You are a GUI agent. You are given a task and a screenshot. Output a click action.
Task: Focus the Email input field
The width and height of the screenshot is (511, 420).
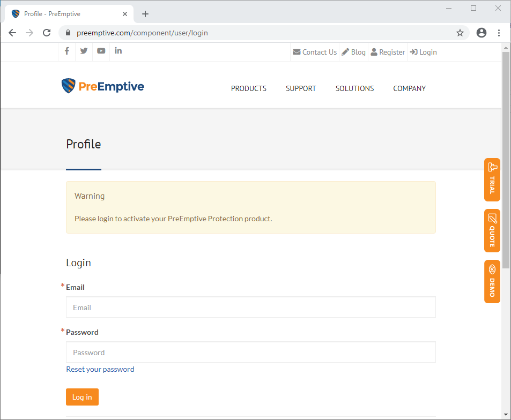pyautogui.click(x=251, y=307)
